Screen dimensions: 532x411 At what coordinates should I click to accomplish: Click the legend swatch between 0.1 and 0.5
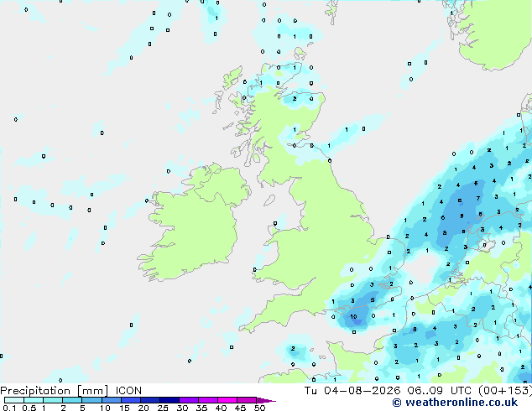tap(14, 400)
